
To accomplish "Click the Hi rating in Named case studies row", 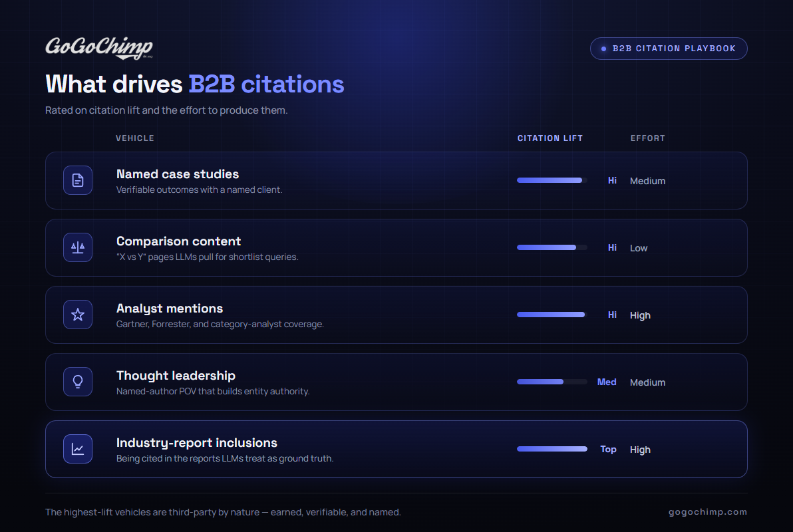I will [612, 180].
